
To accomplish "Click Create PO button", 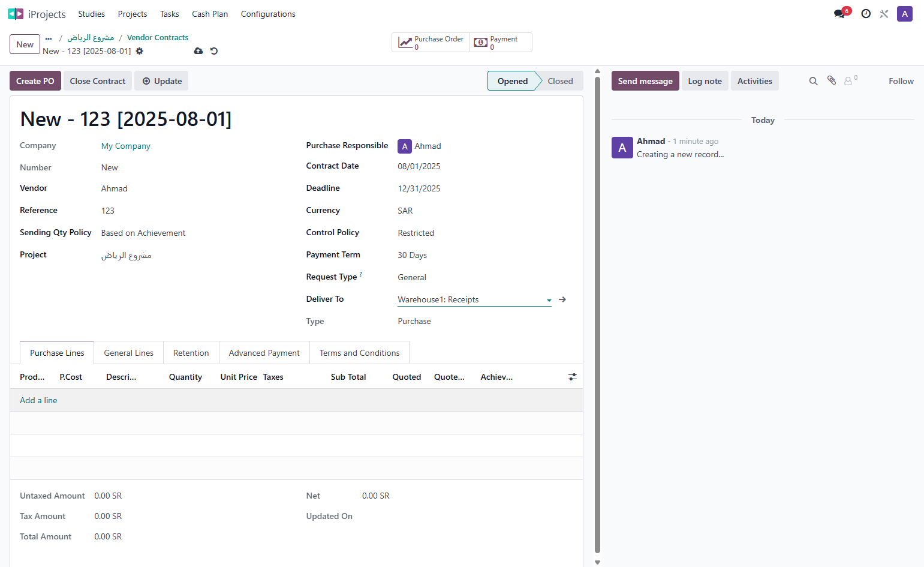I will pyautogui.click(x=35, y=81).
